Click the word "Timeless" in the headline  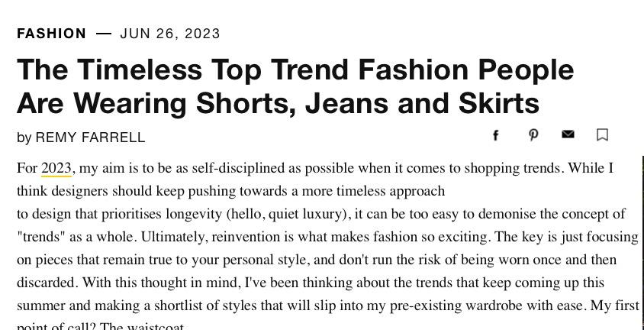pos(141,70)
